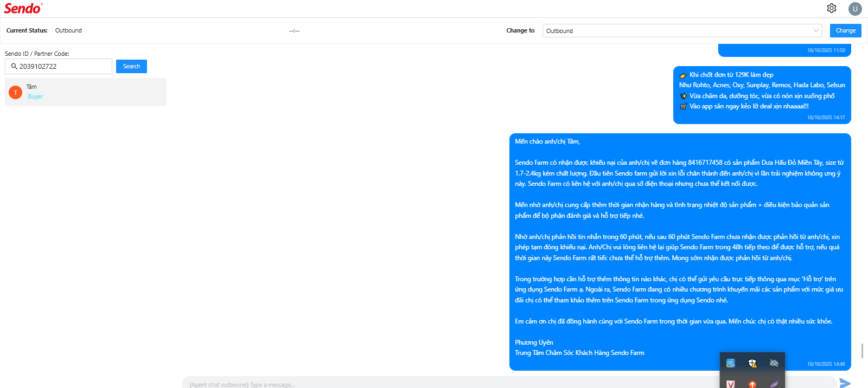868x388 pixels.
Task: Open the user avatar 'U' menu
Action: (856, 9)
